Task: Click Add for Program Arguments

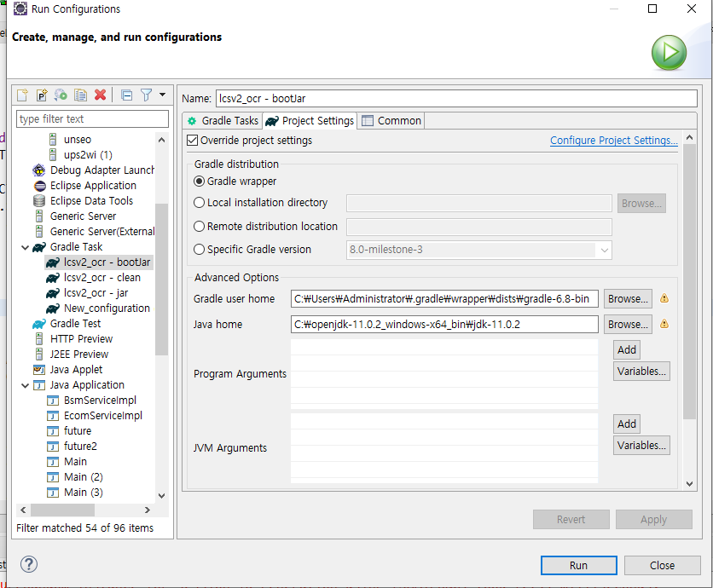Action: (627, 350)
